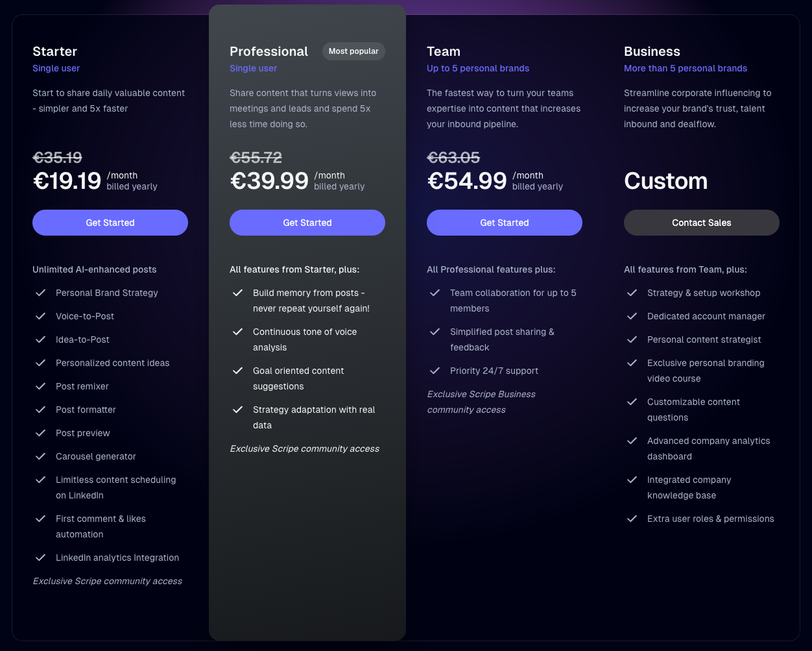Click checkmark icon beside Personal Brand Strategy
The height and width of the screenshot is (651, 812).
(x=41, y=293)
